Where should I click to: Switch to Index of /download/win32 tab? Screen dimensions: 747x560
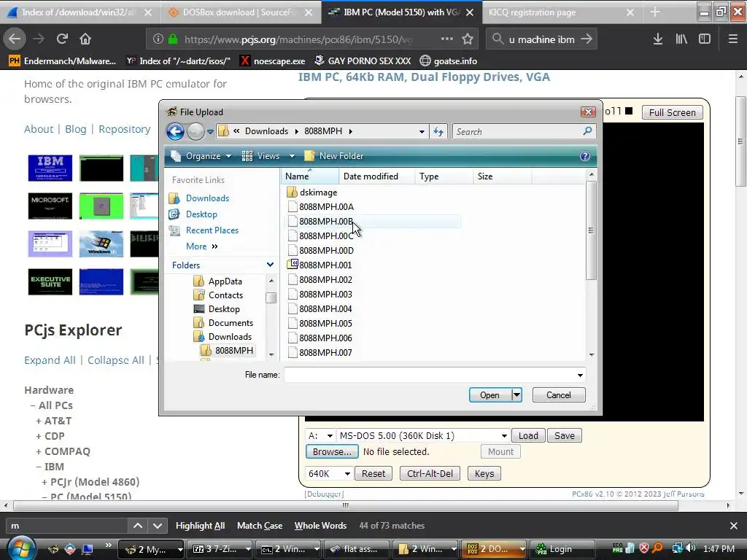79,12
